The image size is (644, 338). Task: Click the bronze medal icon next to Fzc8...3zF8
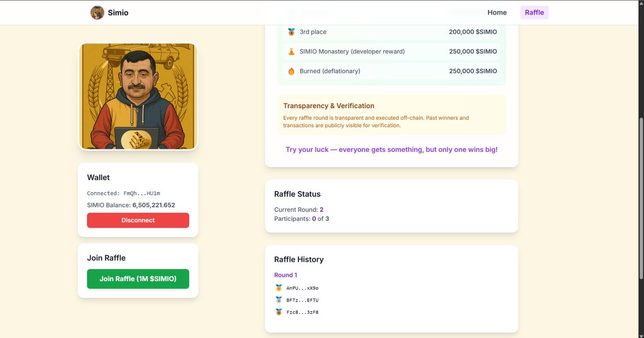coord(279,312)
